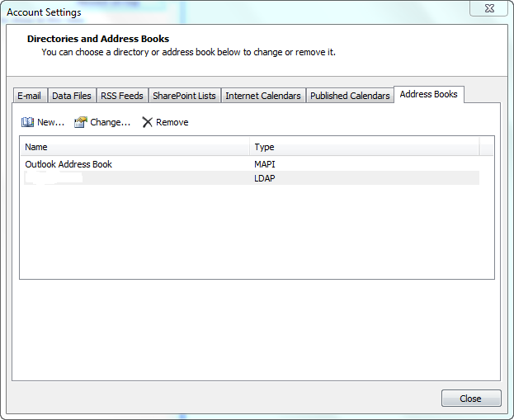Click the MAPI type cell

tap(265, 164)
